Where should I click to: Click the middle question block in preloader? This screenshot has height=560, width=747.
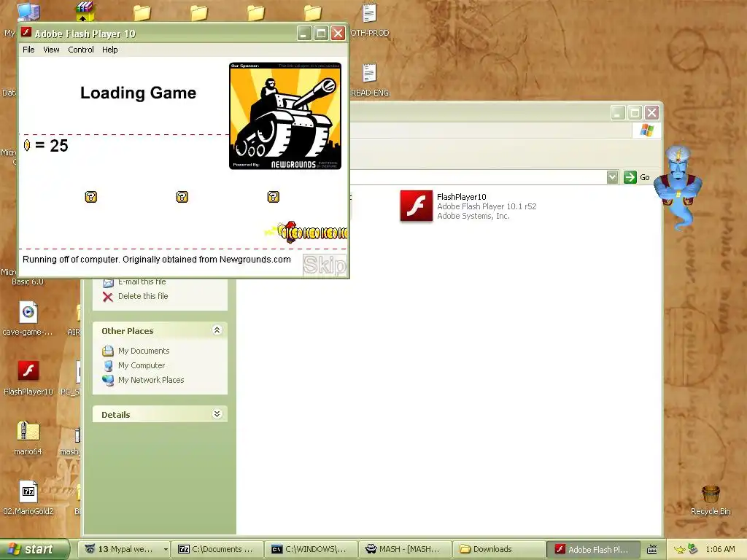coord(182,197)
